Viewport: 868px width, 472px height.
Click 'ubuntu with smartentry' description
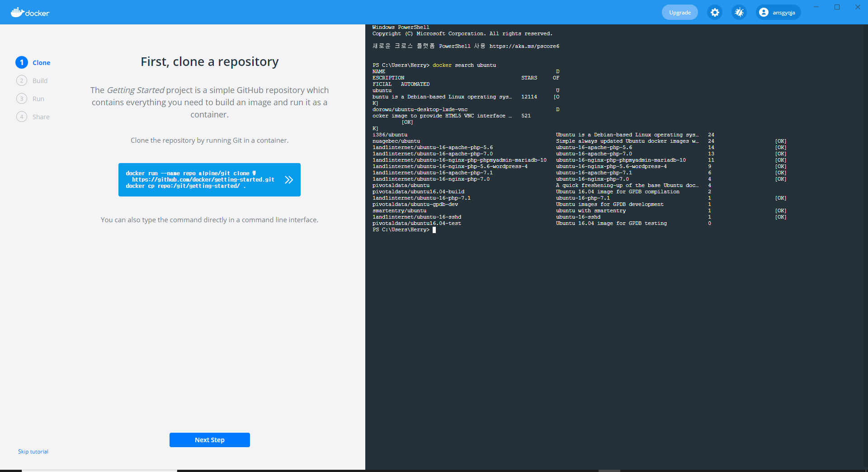click(x=591, y=210)
